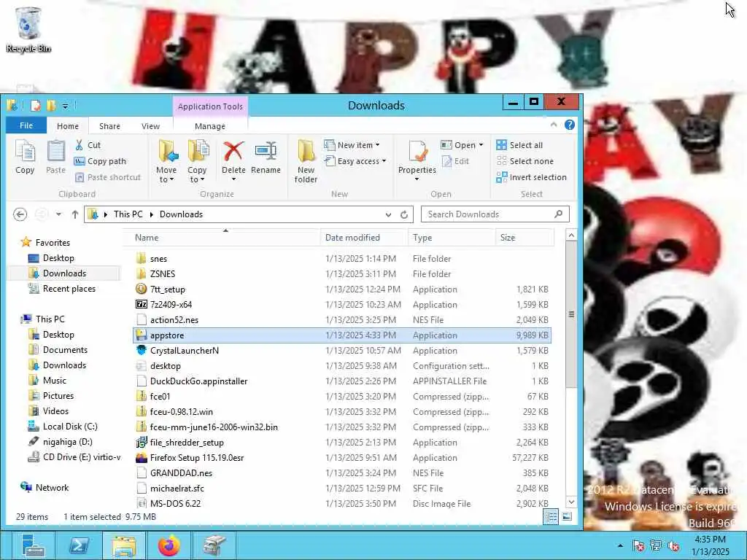
Task: Select the ZSNES folder
Action: pyautogui.click(x=341, y=274)
